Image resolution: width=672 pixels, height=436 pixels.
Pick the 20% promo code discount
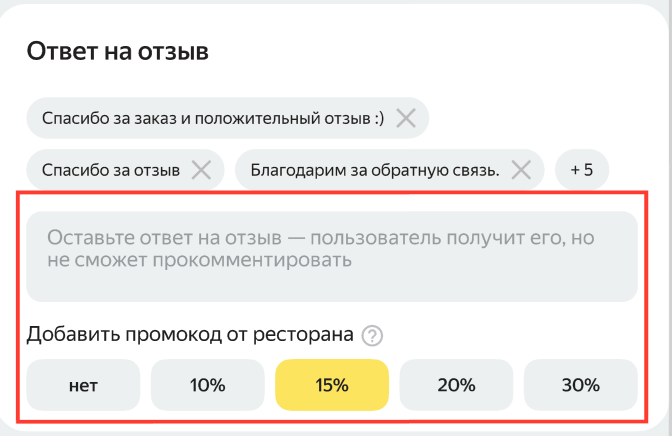(x=456, y=385)
